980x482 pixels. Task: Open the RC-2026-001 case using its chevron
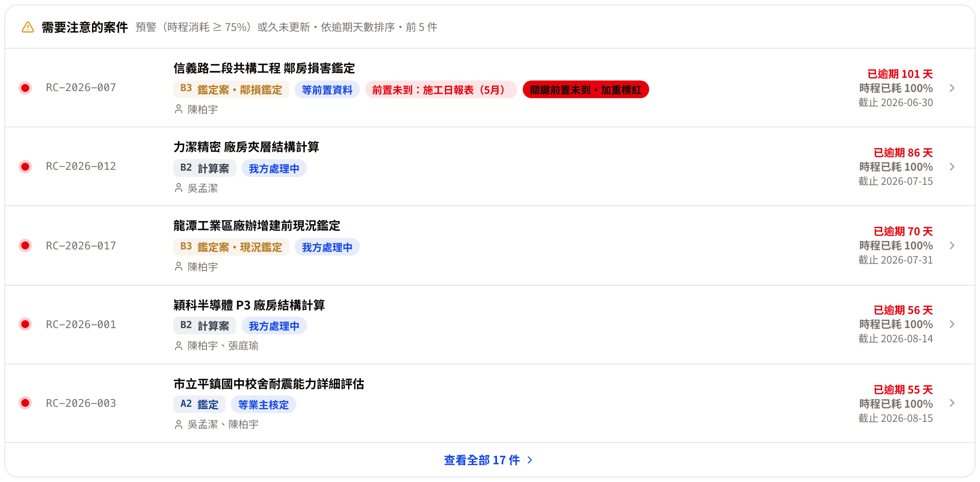click(952, 324)
